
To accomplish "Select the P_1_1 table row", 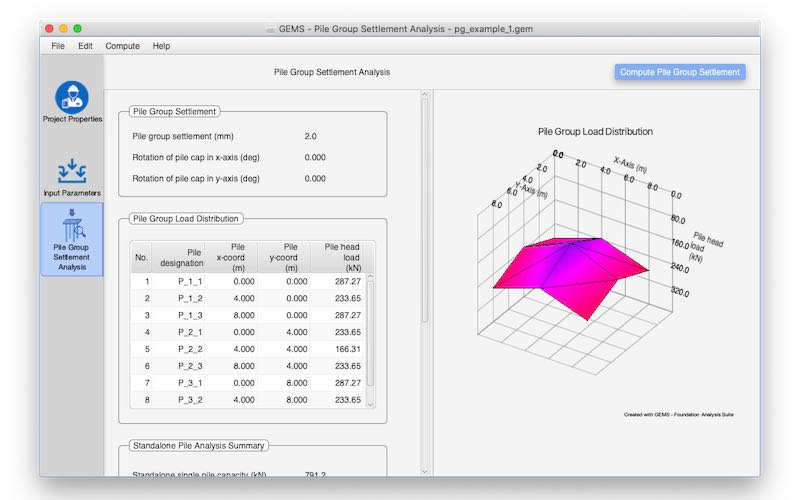I will [248, 282].
